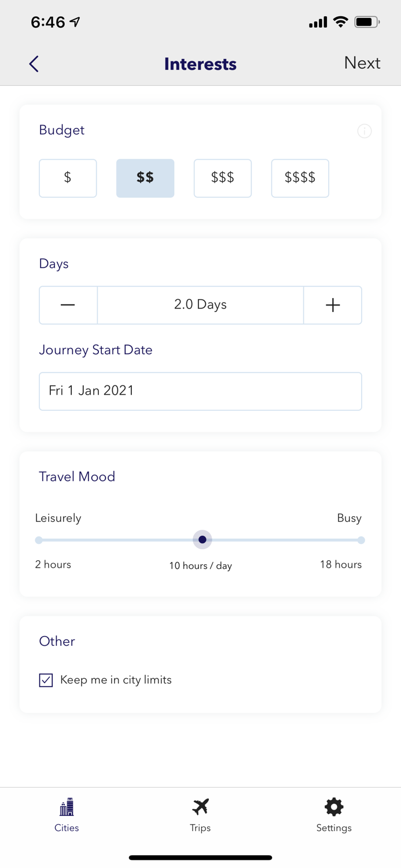Tap the Cities buildings icon

[67, 807]
